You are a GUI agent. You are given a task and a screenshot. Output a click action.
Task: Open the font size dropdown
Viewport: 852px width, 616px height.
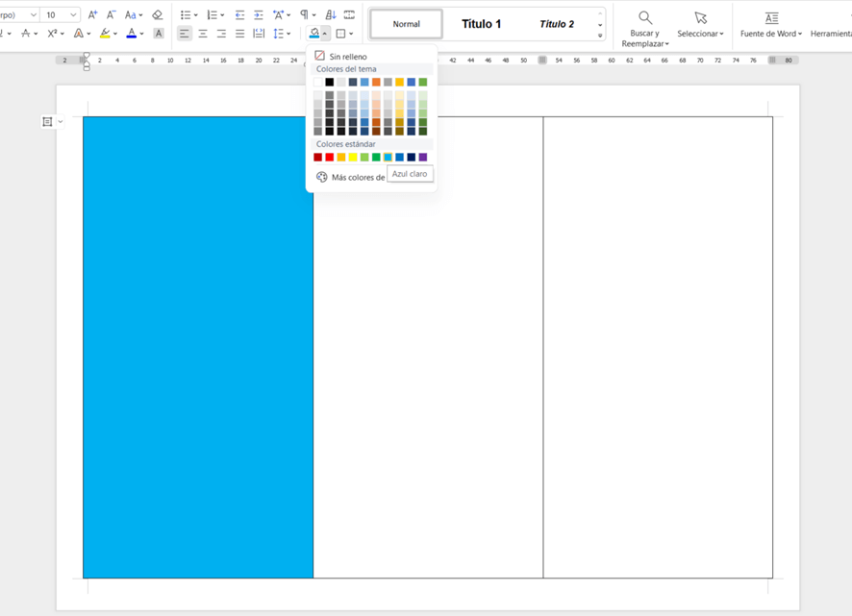73,15
